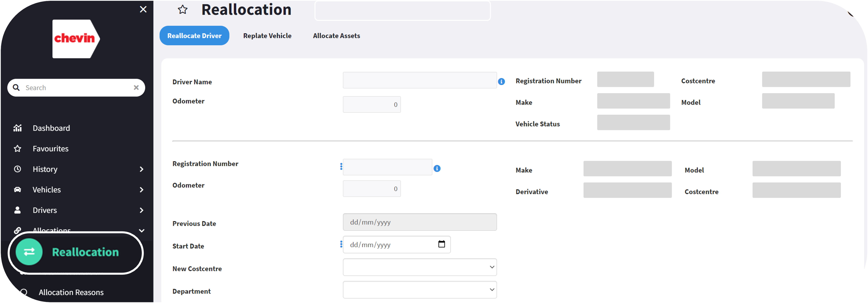This screenshot has height=303, width=868.
Task: Click the Allocations link icon
Action: [x=18, y=231]
